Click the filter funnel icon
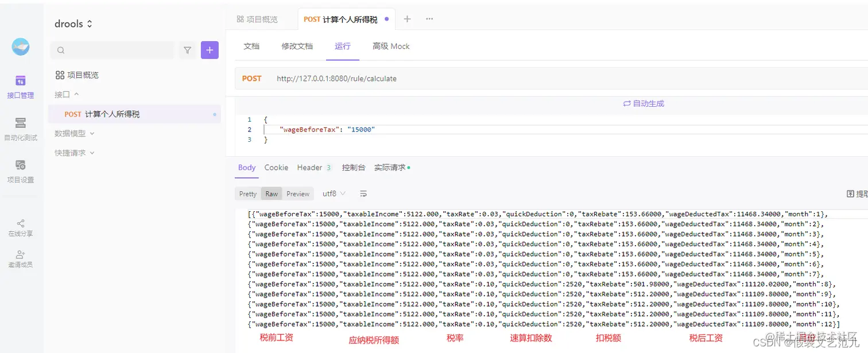The height and width of the screenshot is (353, 868). pyautogui.click(x=187, y=51)
